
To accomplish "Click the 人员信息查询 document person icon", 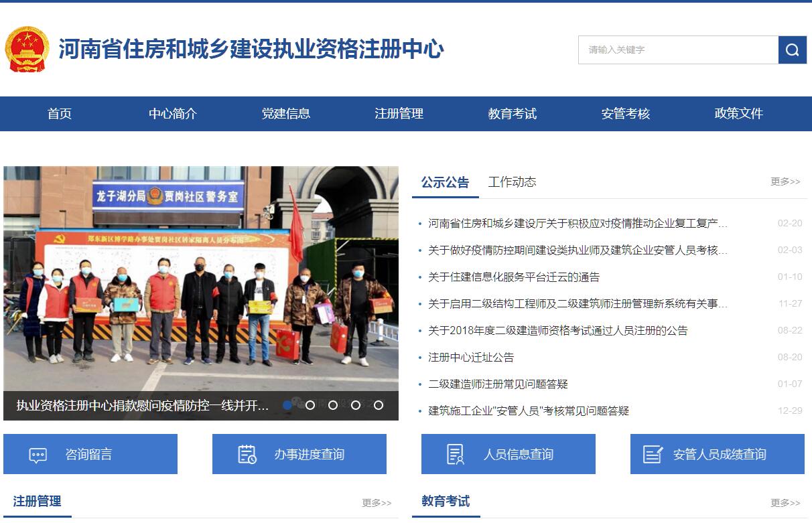I will (x=456, y=455).
